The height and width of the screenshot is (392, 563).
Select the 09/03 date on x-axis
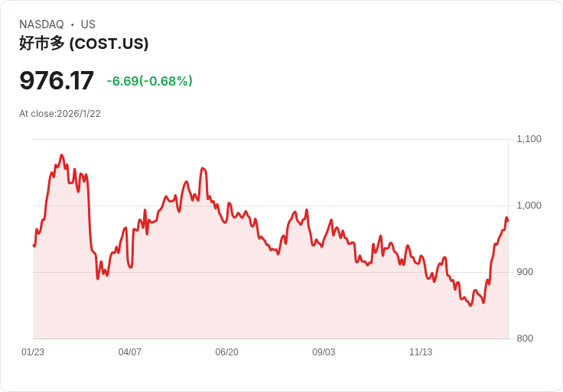[x=324, y=352]
